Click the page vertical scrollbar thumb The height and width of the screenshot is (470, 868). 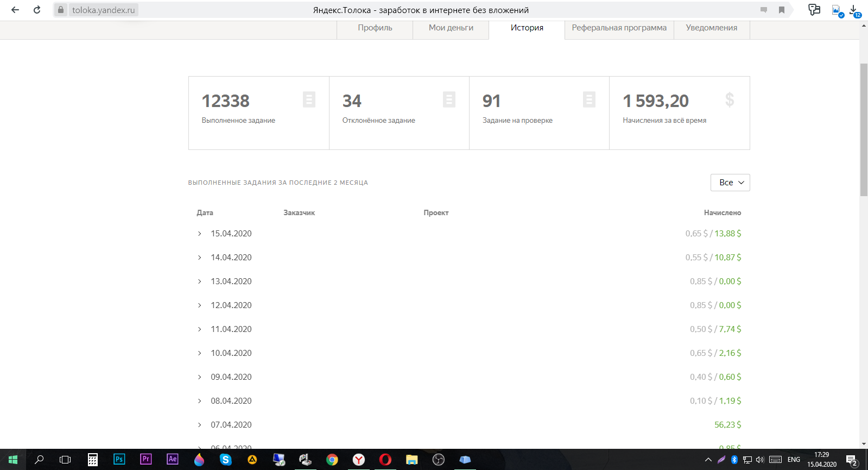point(864,129)
